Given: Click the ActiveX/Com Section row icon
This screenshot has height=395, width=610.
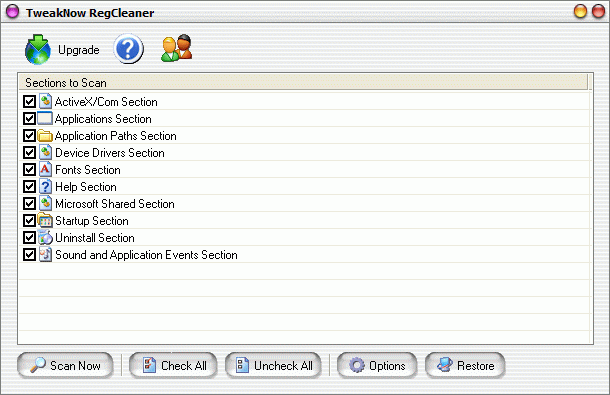Looking at the screenshot, I should pyautogui.click(x=45, y=102).
